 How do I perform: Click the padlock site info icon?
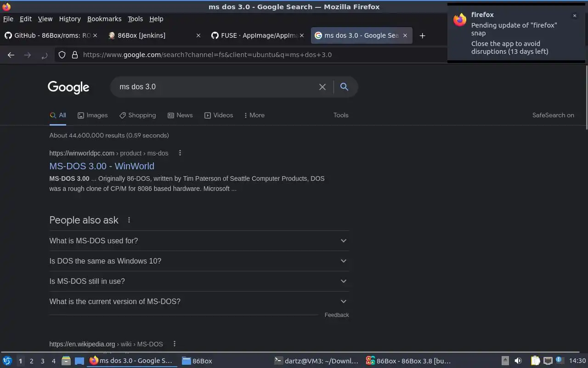point(74,55)
